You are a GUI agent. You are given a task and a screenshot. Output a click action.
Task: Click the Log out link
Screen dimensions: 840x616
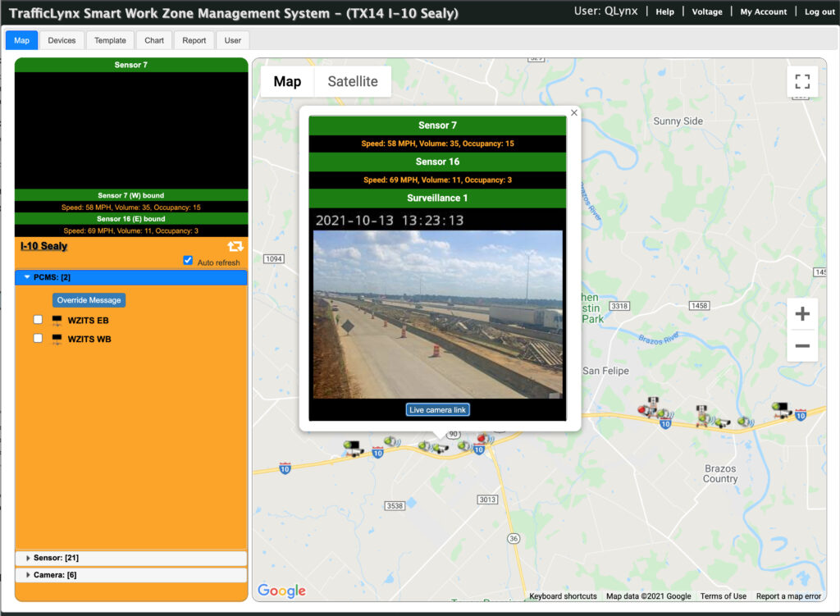tap(819, 11)
